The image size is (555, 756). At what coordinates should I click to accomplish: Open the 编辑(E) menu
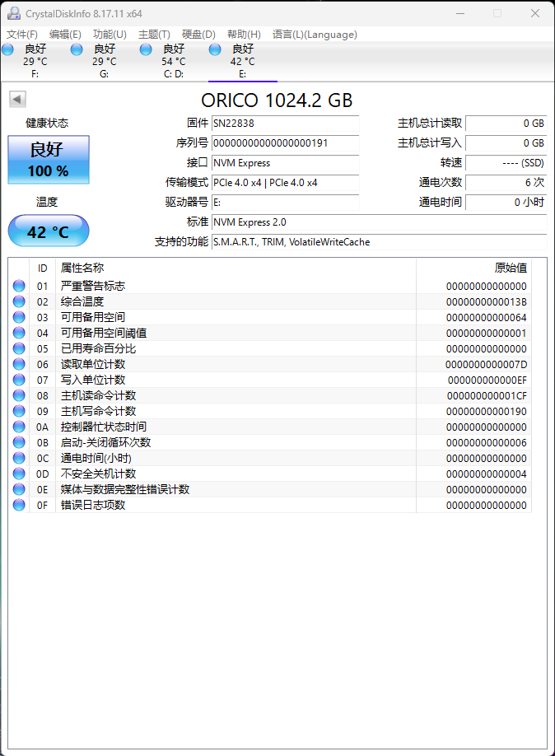(x=65, y=35)
